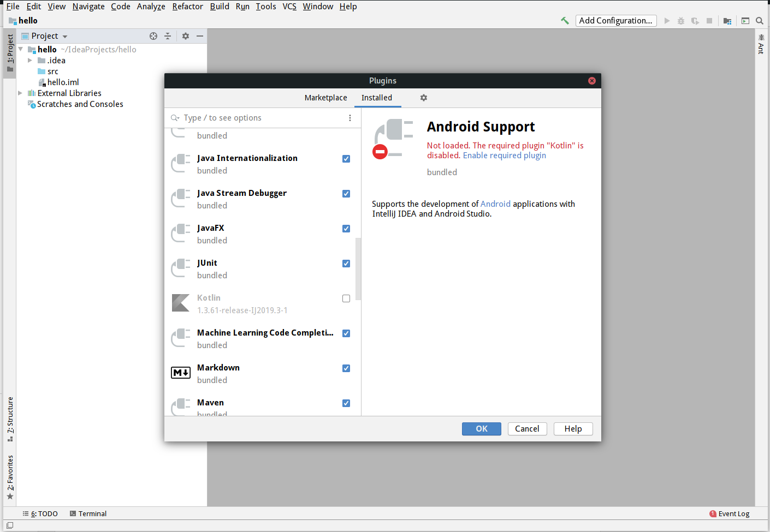Click the Run play icon in toolbar

(x=667, y=21)
